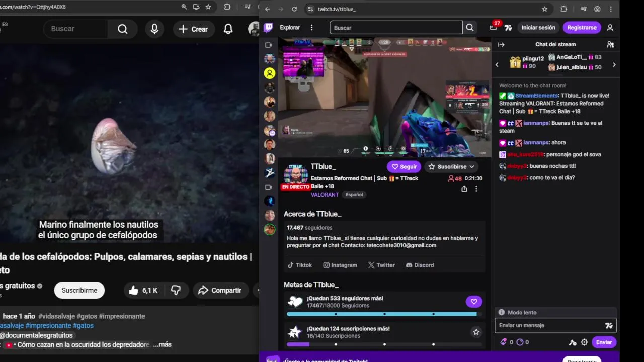Viewport: 644px width, 362px height.
Task: Click @documentalesgratuitos channel mention
Action: pos(36,335)
